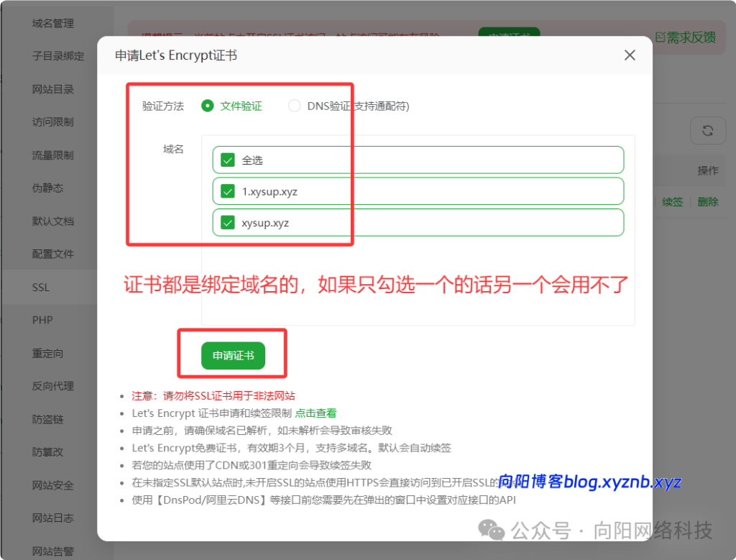Screen dimensions: 736x560
Task: Uncheck the xysup.xyz domain checkbox
Action: (228, 223)
